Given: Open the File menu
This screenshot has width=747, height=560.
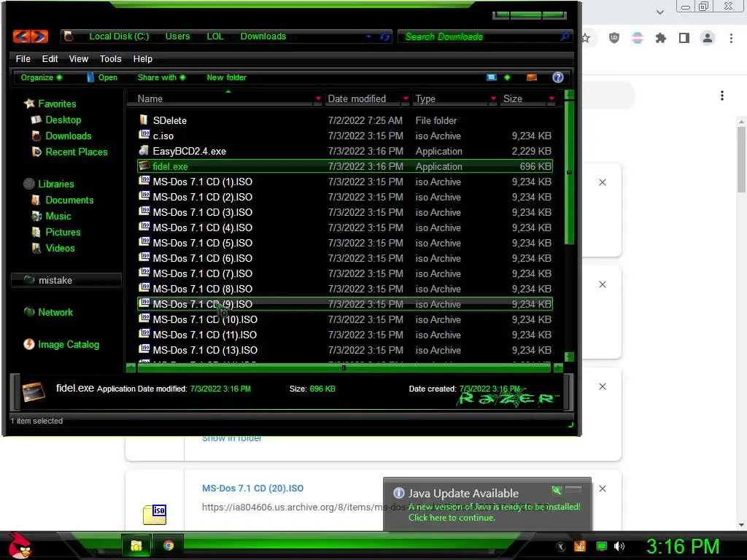Looking at the screenshot, I should point(23,58).
